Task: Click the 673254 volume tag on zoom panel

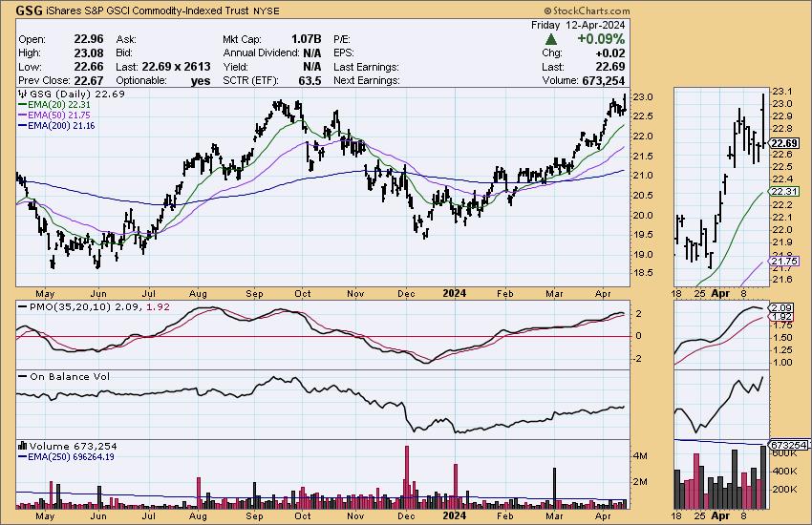Action: click(x=789, y=445)
